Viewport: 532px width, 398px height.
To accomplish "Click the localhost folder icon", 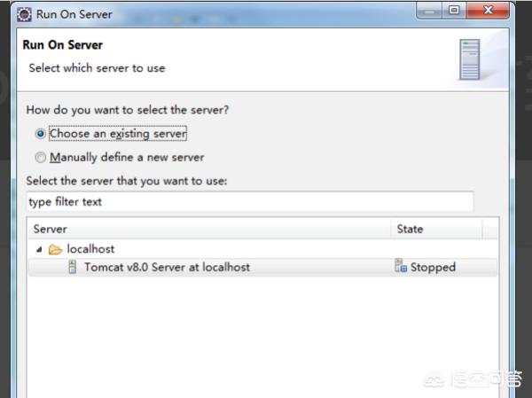I will pos(55,249).
